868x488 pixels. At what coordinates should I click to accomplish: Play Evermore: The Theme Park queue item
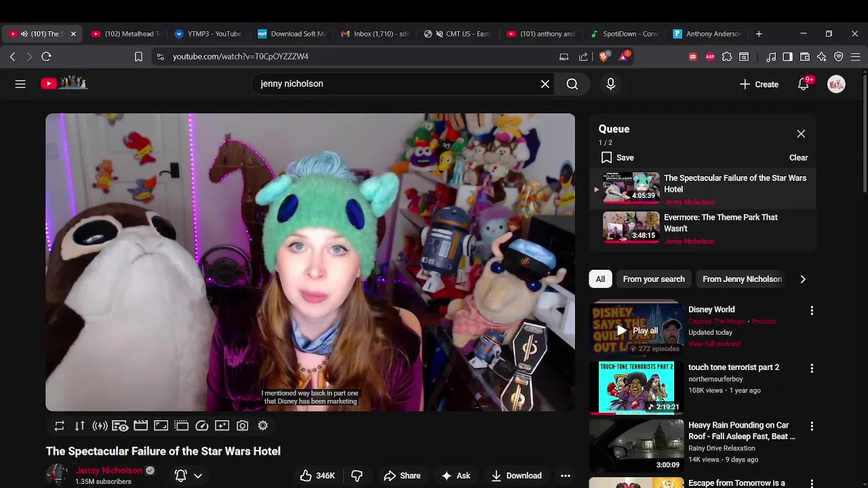(702, 228)
